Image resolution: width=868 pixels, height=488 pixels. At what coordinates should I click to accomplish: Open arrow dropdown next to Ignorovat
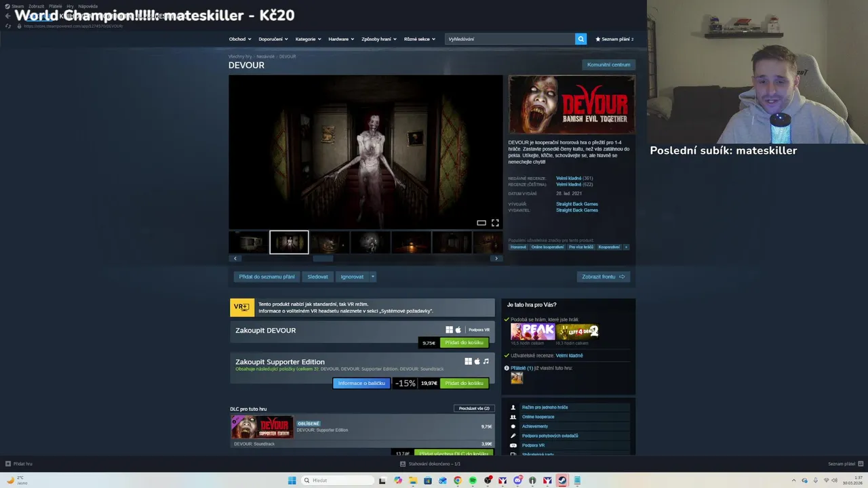pyautogui.click(x=372, y=277)
